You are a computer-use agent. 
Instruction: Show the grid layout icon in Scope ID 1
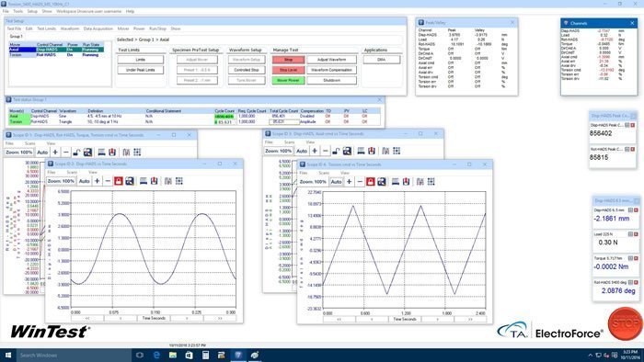(x=137, y=153)
